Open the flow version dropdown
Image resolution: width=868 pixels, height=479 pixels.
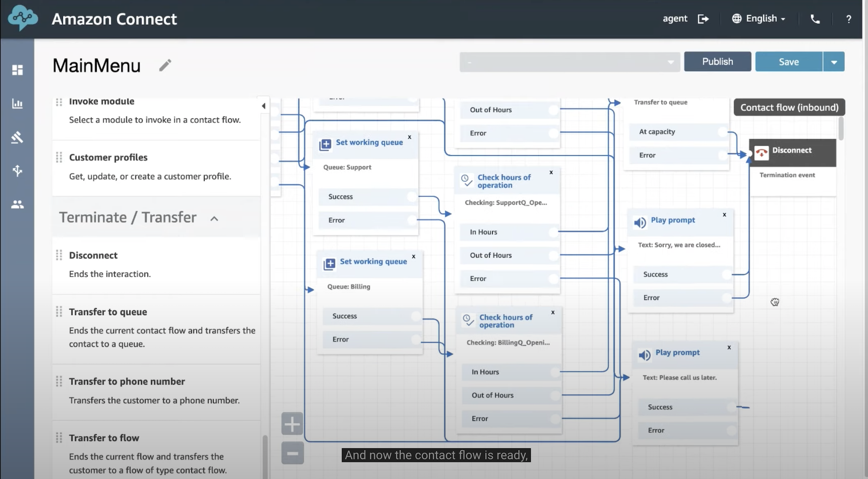click(x=569, y=62)
